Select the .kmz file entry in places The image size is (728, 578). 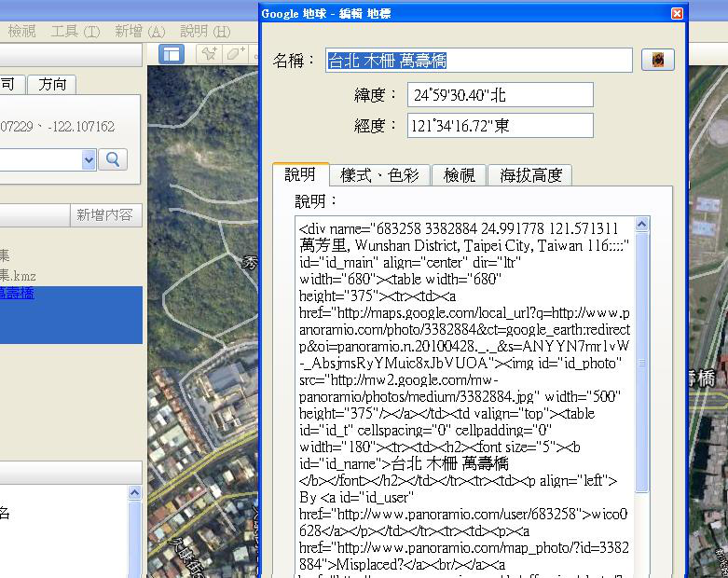click(18, 276)
